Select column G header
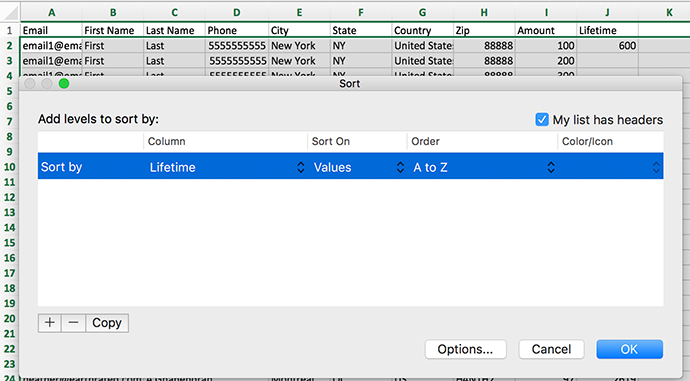The image size is (690, 381). point(422,12)
